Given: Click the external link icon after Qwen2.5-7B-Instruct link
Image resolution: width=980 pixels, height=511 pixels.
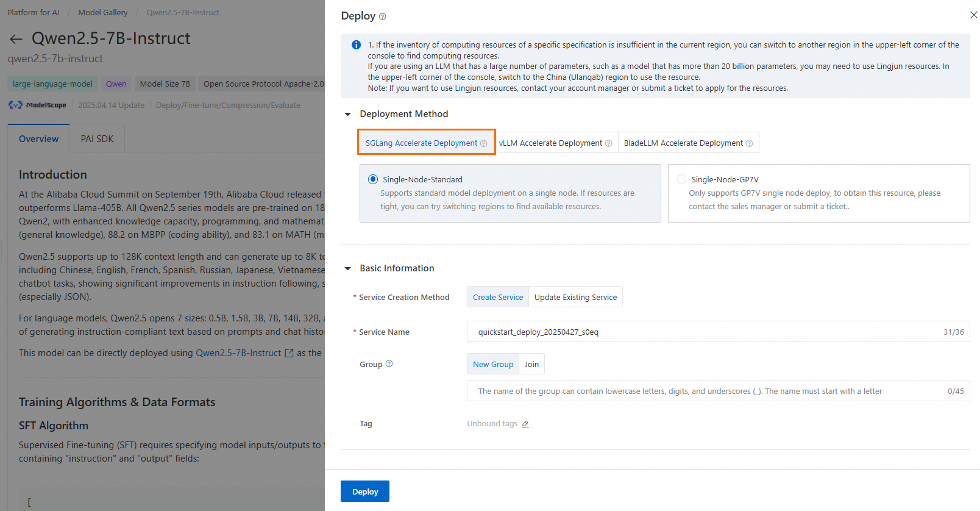Looking at the screenshot, I should tap(289, 353).
